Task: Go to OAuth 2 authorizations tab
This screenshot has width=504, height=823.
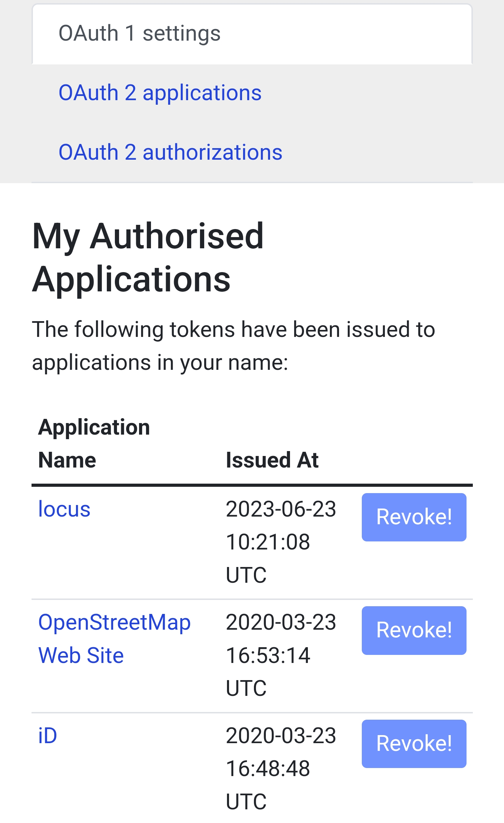Action: click(170, 152)
